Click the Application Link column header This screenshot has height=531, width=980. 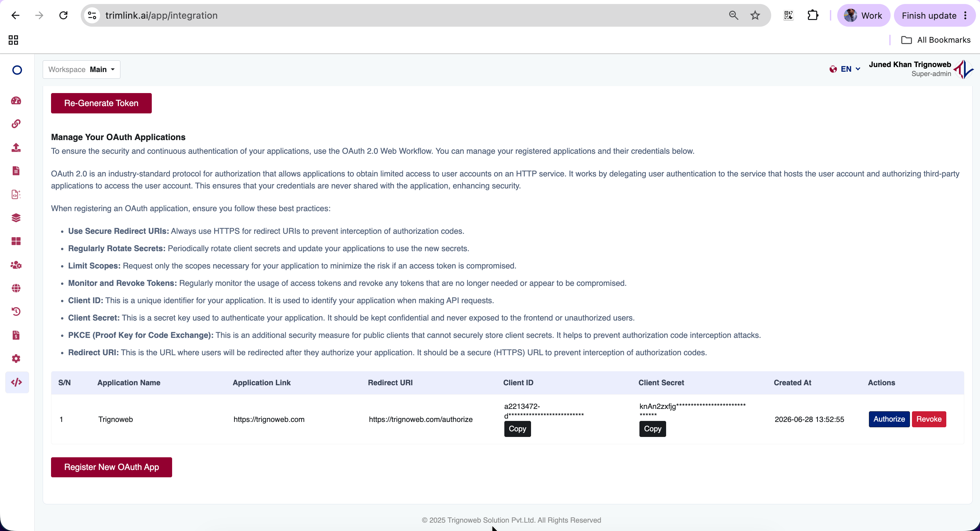click(262, 383)
